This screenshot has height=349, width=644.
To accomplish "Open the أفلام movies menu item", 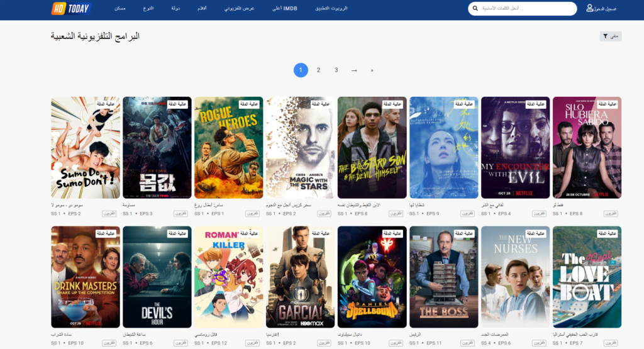I will [x=204, y=9].
